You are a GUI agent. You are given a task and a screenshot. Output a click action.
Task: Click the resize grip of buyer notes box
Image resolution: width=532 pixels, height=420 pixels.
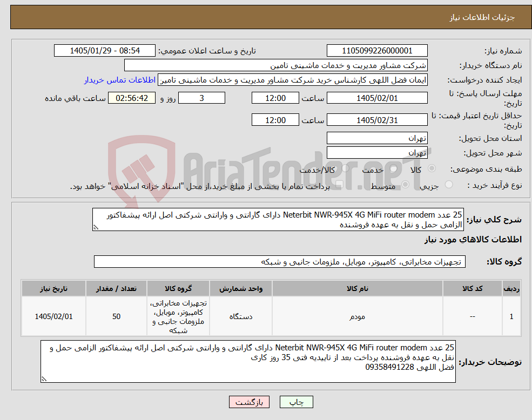pyautogui.click(x=44, y=380)
